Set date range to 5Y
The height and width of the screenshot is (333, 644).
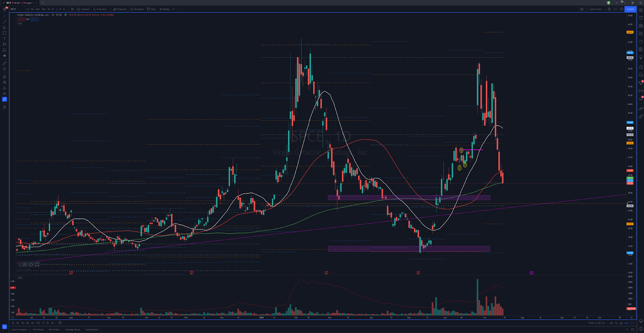(x=47, y=323)
